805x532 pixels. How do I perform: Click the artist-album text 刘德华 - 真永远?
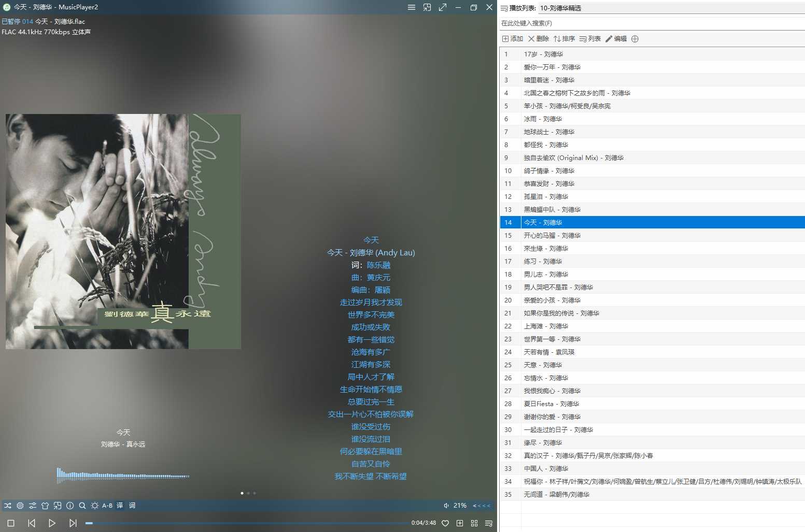[x=123, y=444]
